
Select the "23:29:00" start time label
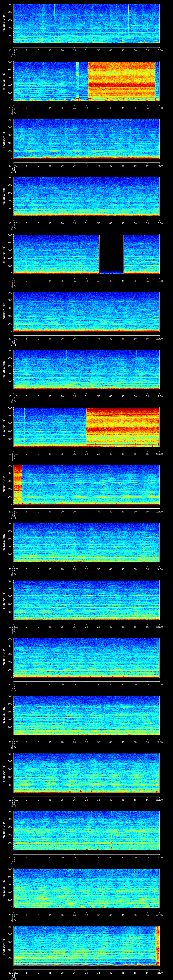(13, 915)
